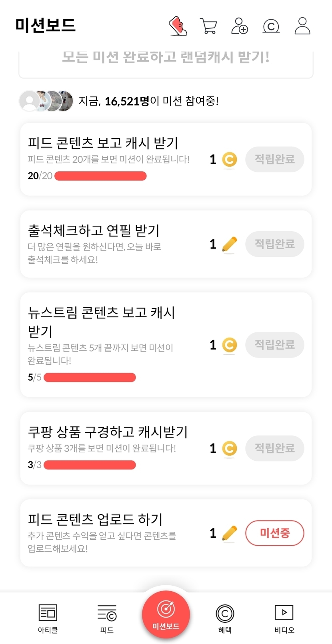The height and width of the screenshot is (644, 332).
Task: Open the user profile icon
Action: (302, 26)
